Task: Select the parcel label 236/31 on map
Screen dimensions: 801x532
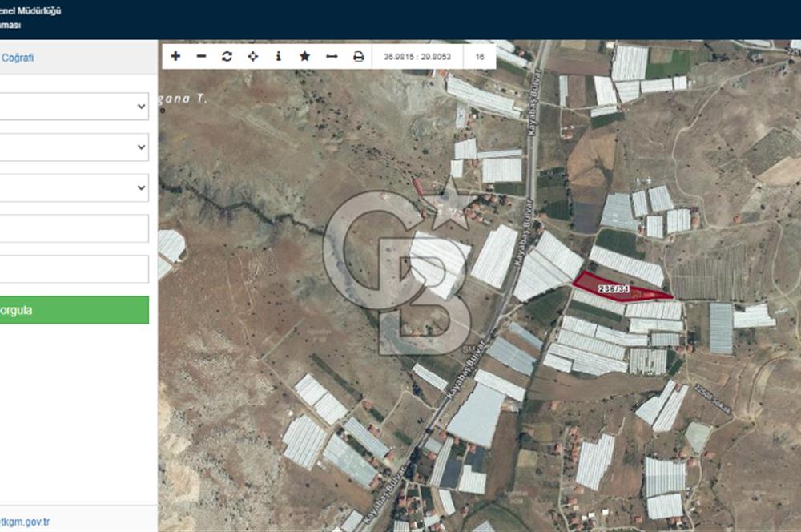Action: 614,288
